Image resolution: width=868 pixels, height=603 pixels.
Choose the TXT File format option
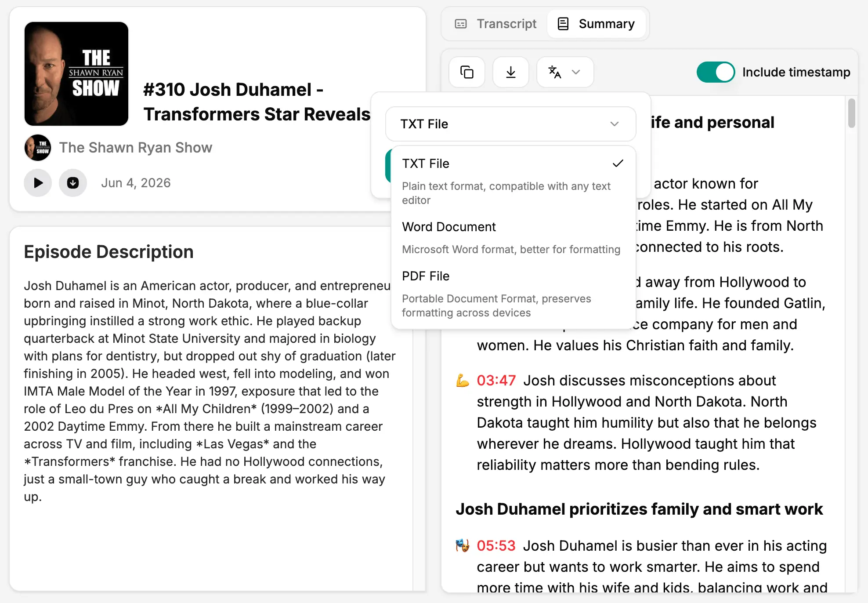[x=513, y=181]
